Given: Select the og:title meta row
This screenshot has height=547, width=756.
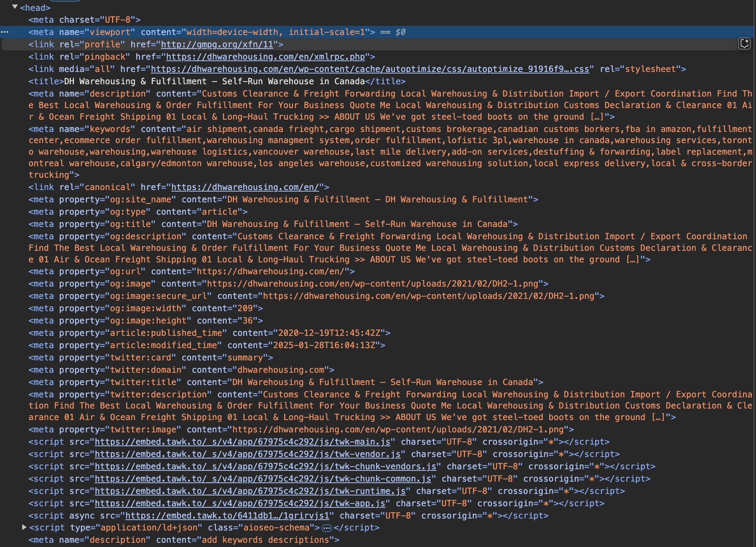Looking at the screenshot, I should pos(273,224).
